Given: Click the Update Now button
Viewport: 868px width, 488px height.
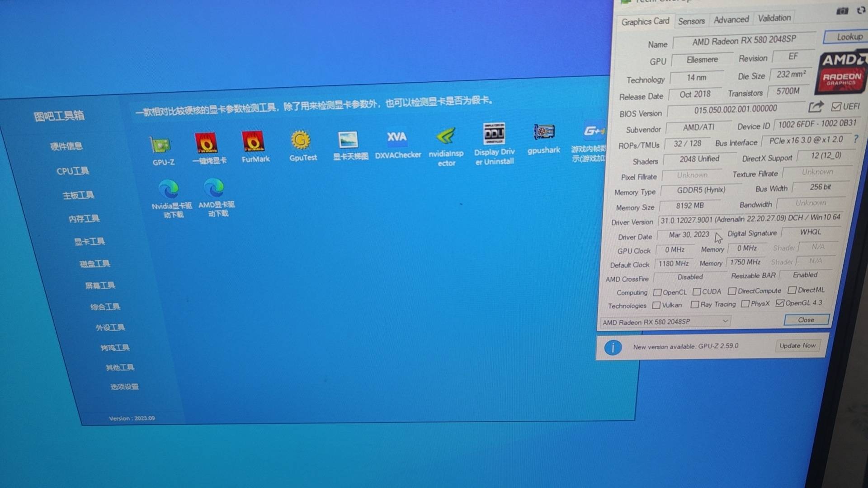Looking at the screenshot, I should click(797, 346).
